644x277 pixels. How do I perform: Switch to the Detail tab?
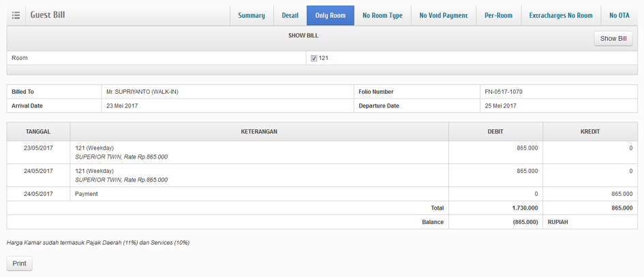click(x=290, y=15)
